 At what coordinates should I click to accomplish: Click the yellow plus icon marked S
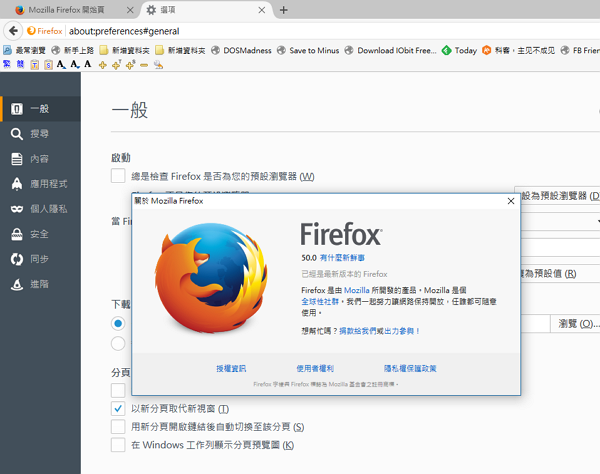[x=130, y=65]
